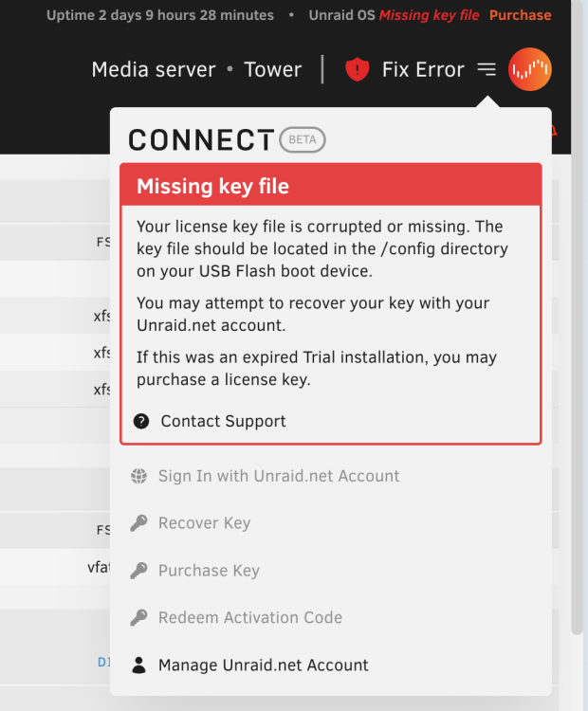Viewport: 588px width, 711px height.
Task: Click the Missing key file status text in the header
Action: pos(430,15)
